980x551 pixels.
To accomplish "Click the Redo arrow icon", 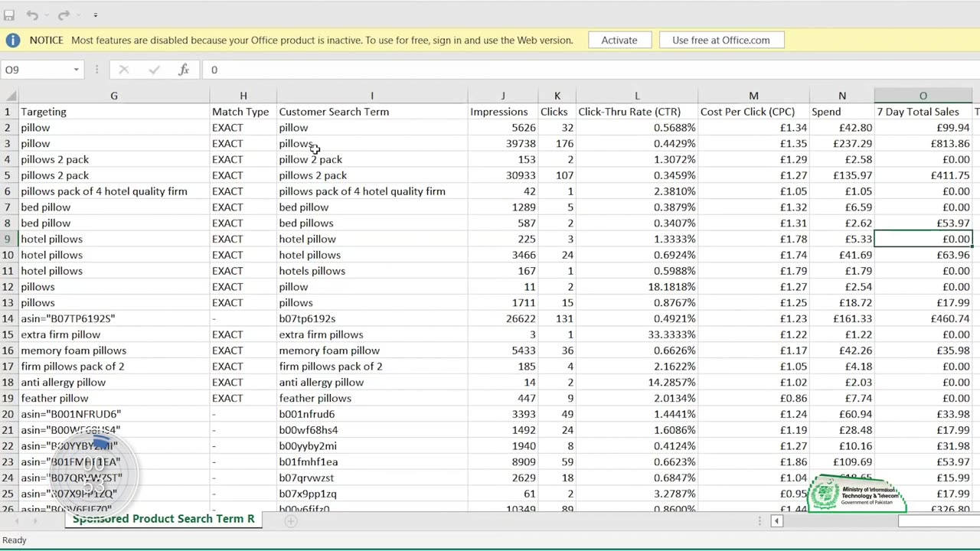I will click(x=64, y=15).
